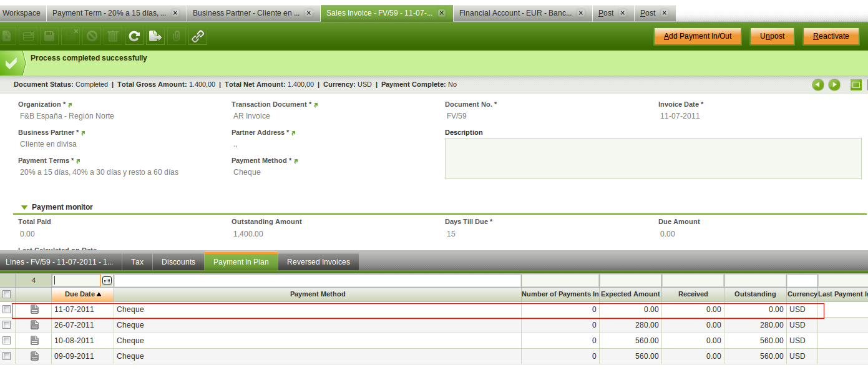868x385 pixels.
Task: Export the data using the export icon
Action: pos(155,36)
